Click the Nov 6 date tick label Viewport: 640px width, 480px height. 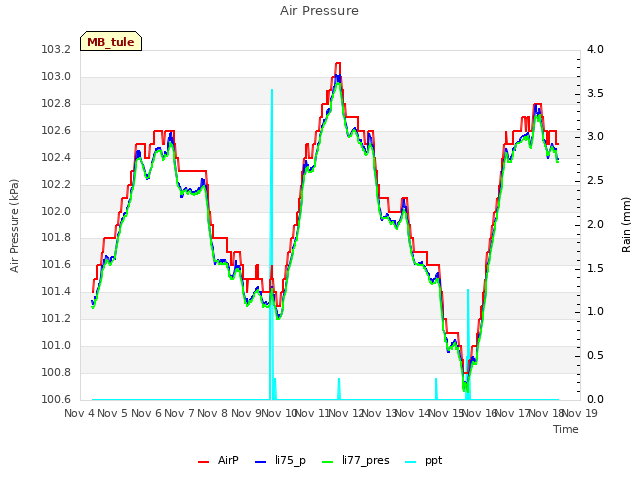tap(146, 413)
